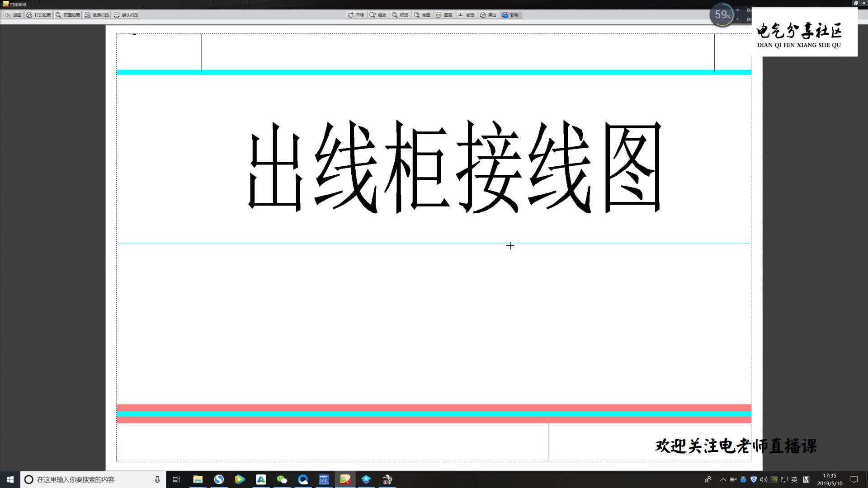Expand hidden system tray icons

coord(723,479)
